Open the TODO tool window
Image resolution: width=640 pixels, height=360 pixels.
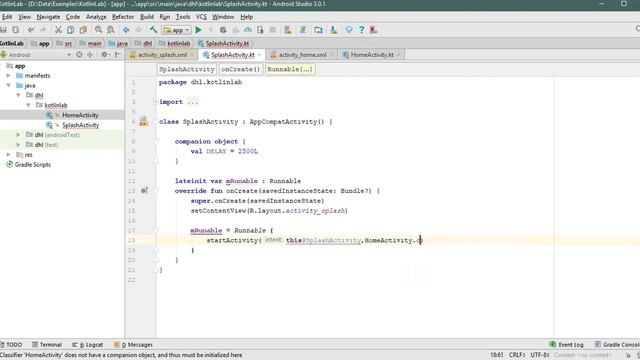point(11,344)
